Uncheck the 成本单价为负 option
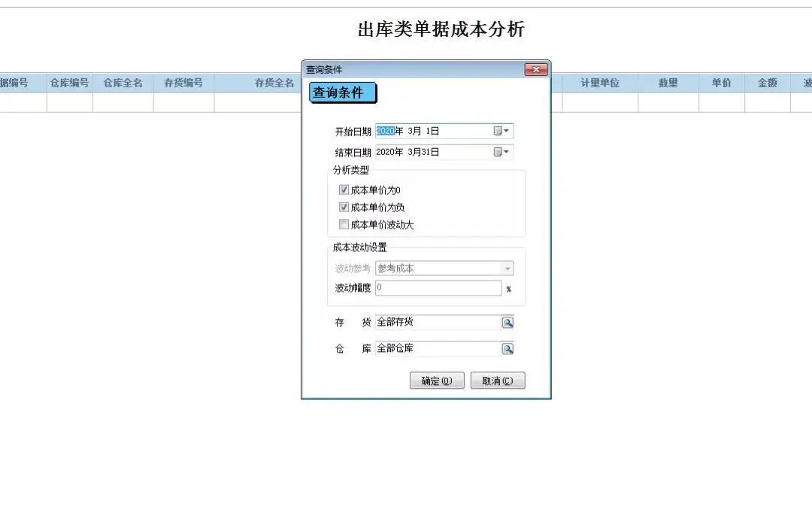This screenshot has height=522, width=812. click(x=344, y=207)
